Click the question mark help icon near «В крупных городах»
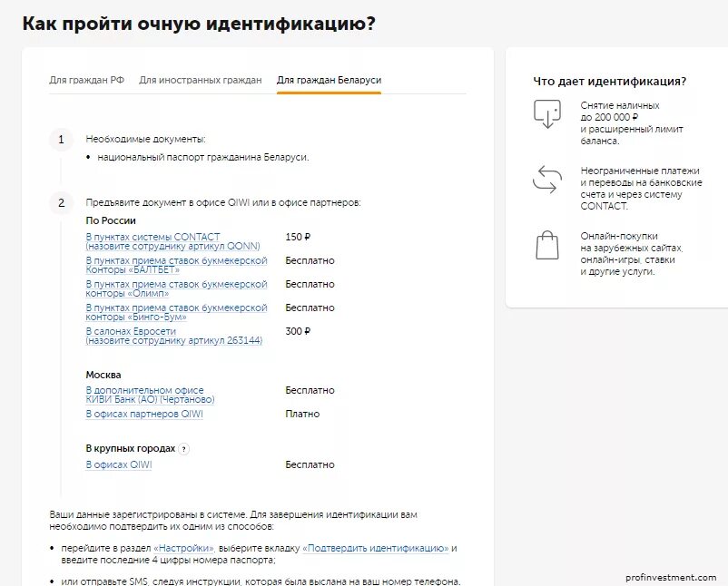The height and width of the screenshot is (586, 728). 184,449
